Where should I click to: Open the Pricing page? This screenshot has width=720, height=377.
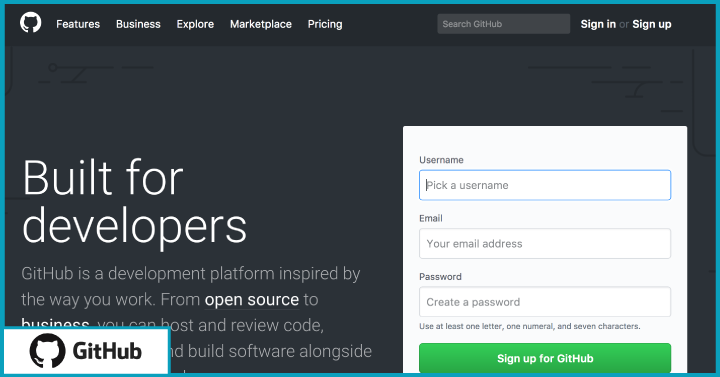[325, 24]
